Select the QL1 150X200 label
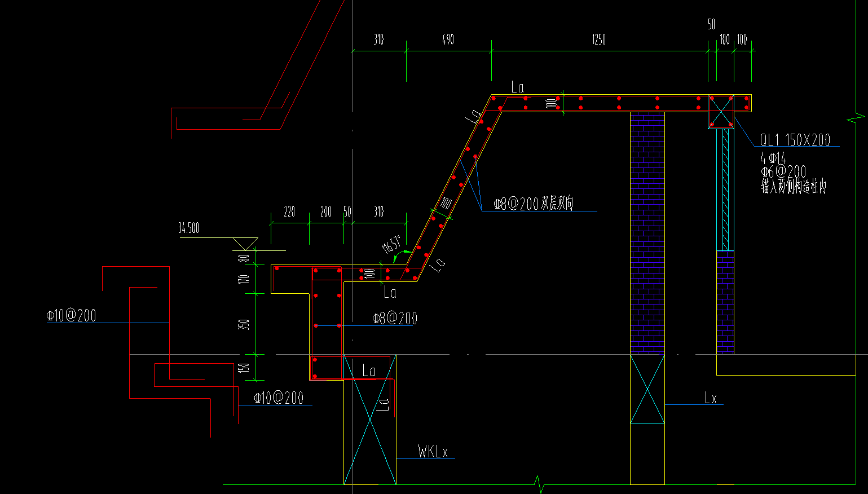The height and width of the screenshot is (494, 868). (x=795, y=140)
